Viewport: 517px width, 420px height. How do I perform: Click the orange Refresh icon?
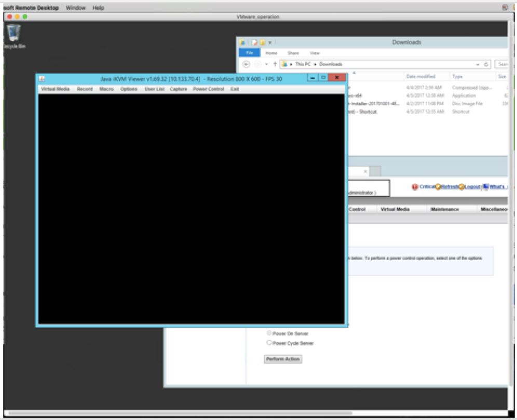point(438,187)
